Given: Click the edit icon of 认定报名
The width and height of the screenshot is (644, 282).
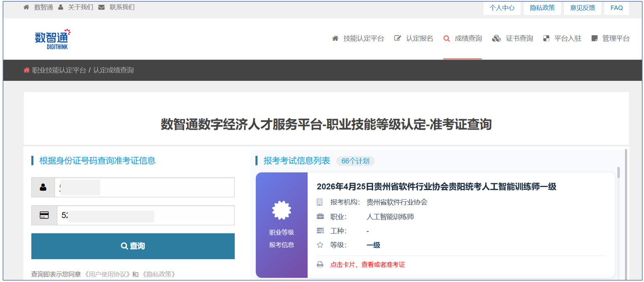Looking at the screenshot, I should coord(397,39).
